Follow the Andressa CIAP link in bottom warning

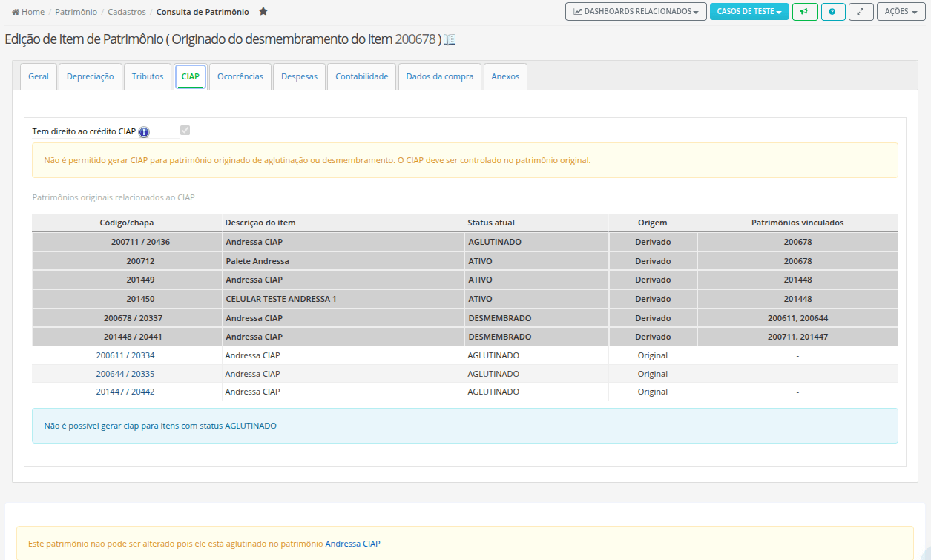point(352,544)
